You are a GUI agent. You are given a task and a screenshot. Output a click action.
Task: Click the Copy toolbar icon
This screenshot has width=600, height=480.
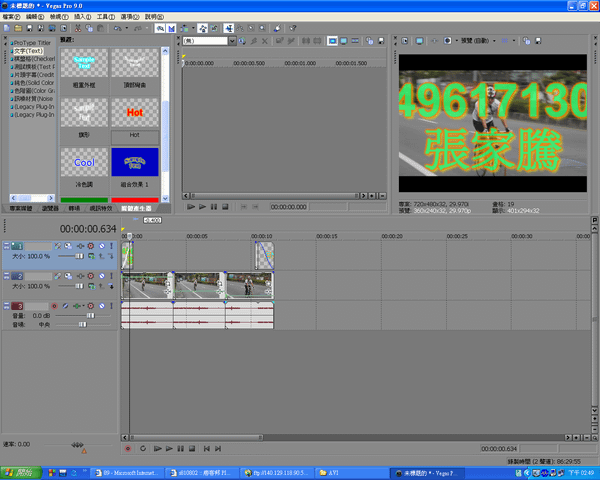(89, 28)
